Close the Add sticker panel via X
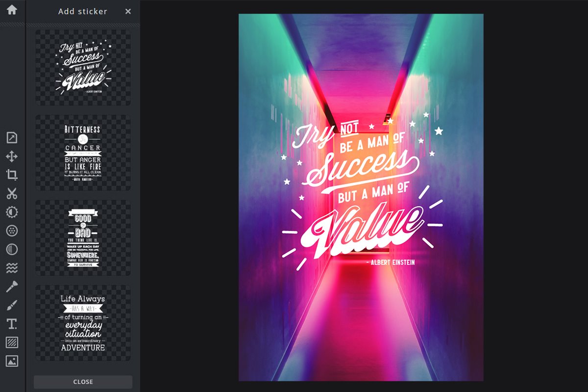Screen dimensions: 588x392 (x=128, y=11)
